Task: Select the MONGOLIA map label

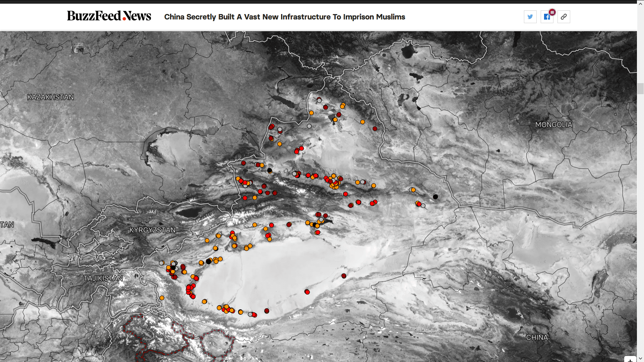Action: point(553,125)
